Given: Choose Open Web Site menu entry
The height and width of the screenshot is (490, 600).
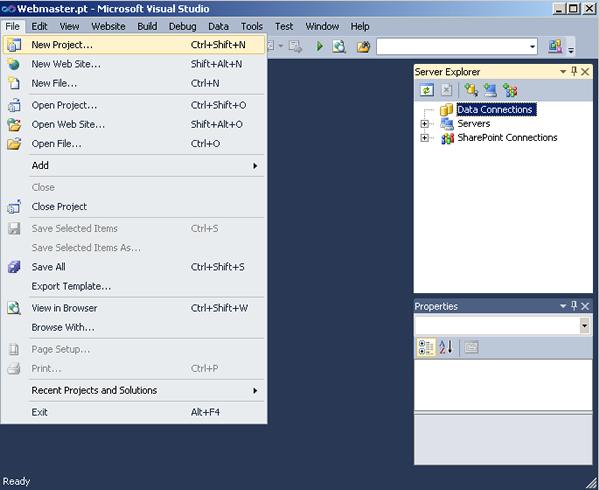Looking at the screenshot, I should click(x=134, y=124).
